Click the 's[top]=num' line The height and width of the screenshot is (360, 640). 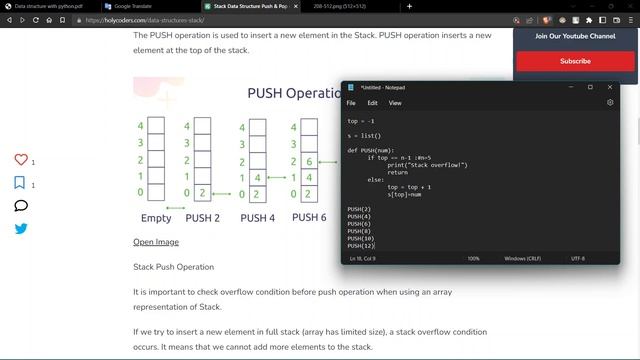[x=404, y=194]
